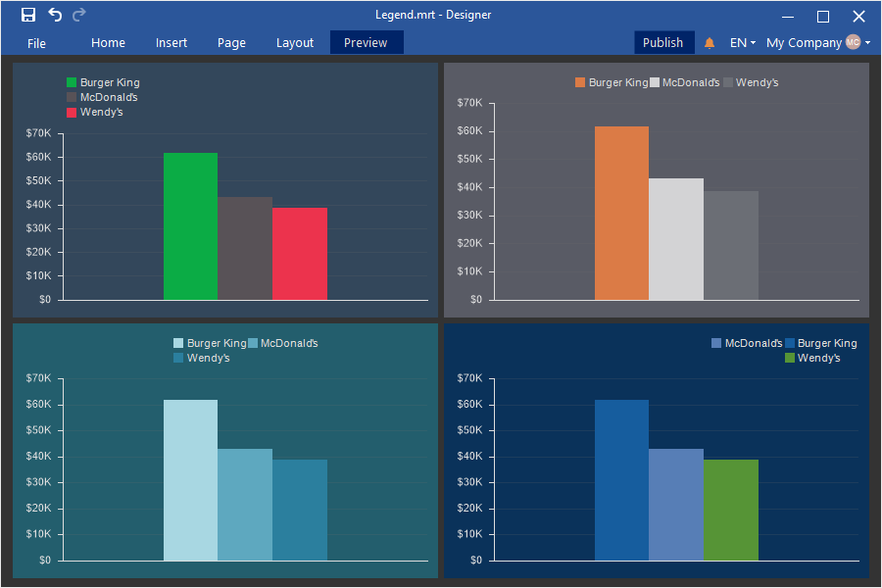Click the pale blue Burger King bar
Viewport: 882px width, 588px height.
click(x=191, y=480)
